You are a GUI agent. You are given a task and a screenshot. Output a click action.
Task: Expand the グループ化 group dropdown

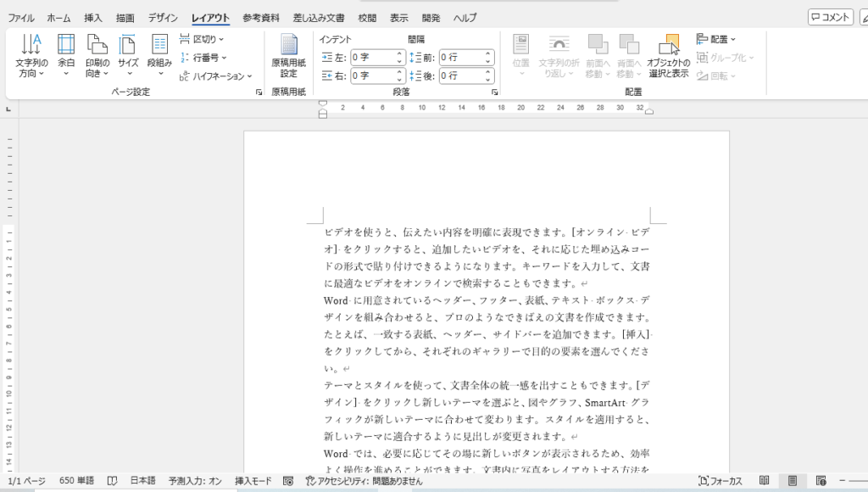(726, 58)
